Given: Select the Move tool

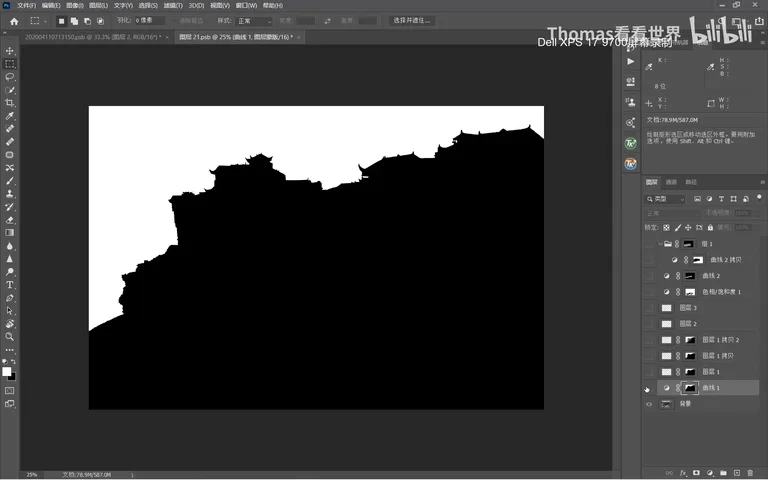Looking at the screenshot, I should click(x=9, y=51).
